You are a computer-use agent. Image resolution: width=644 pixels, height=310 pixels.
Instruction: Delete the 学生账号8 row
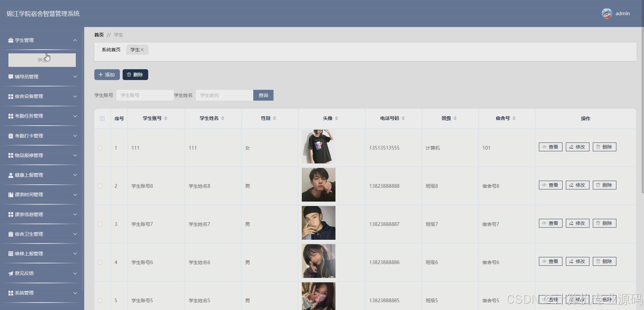[605, 185]
